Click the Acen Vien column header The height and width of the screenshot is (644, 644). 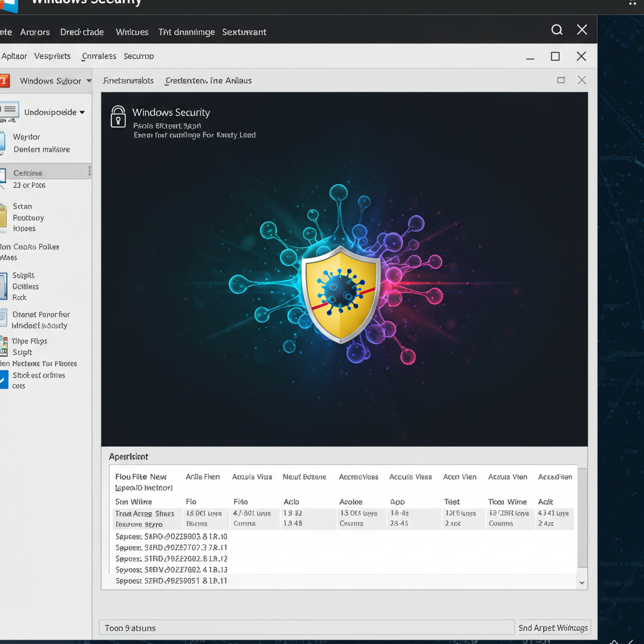(x=460, y=477)
